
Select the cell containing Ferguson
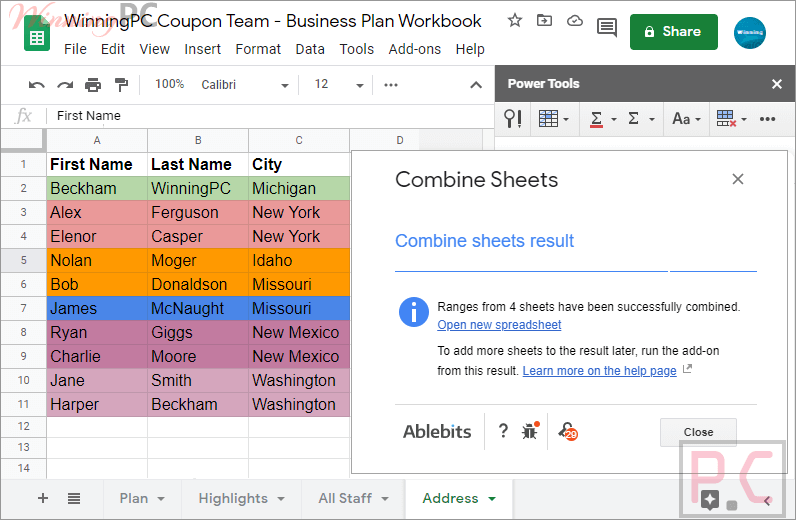point(198,212)
